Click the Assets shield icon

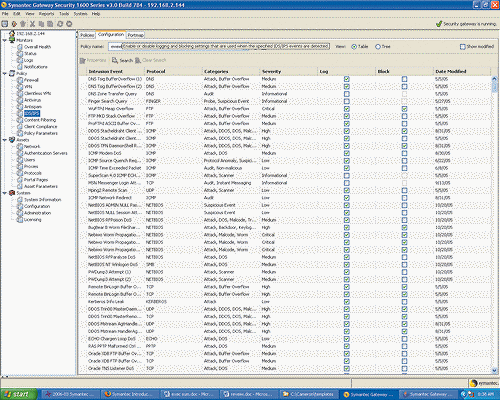(x=12, y=140)
